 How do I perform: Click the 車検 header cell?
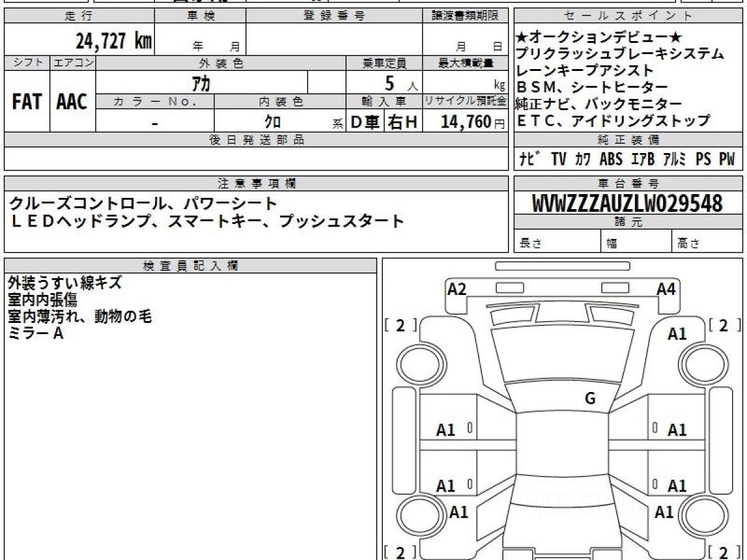tap(200, 16)
